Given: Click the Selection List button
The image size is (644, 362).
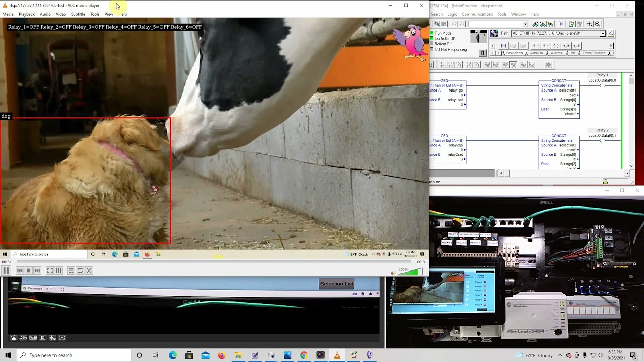Looking at the screenshot, I should click(337, 283).
